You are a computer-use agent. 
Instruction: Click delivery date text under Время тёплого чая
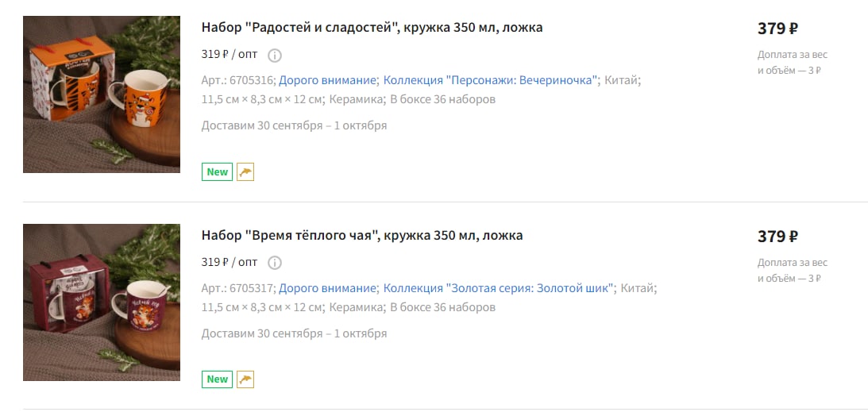pyautogui.click(x=294, y=333)
